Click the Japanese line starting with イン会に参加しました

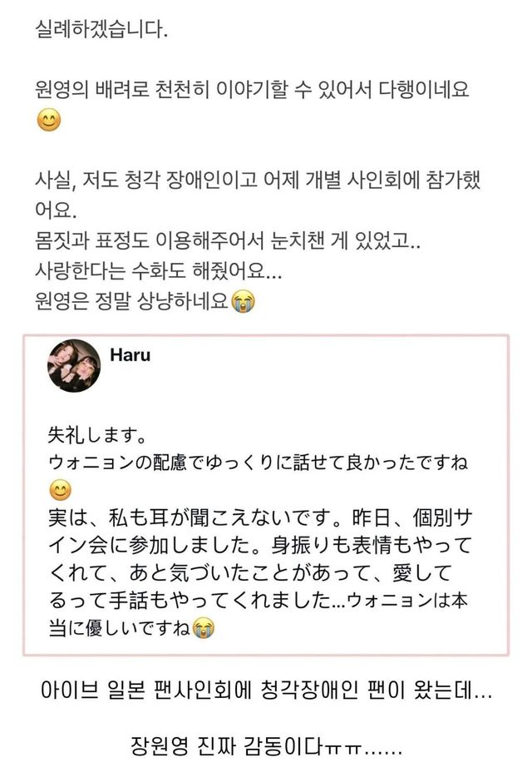[x=259, y=545]
